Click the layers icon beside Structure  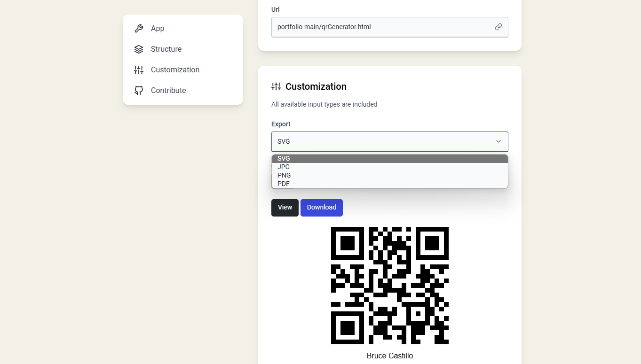click(139, 49)
